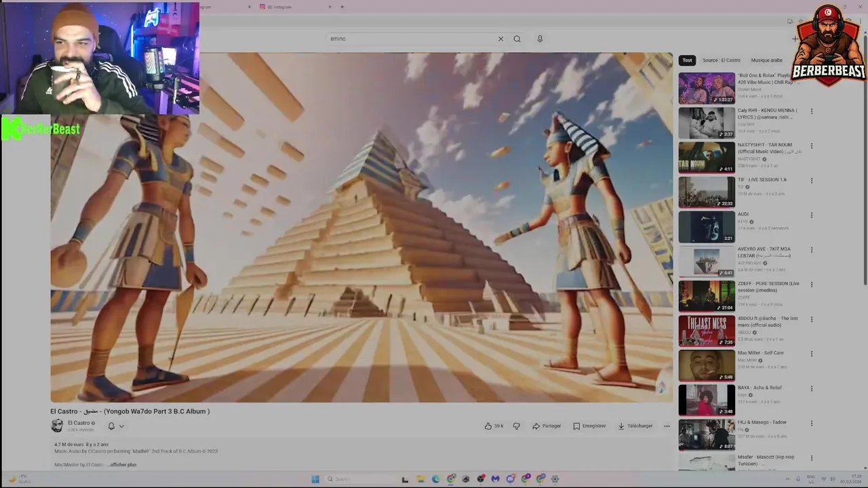The image size is (868, 488).
Task: Select the 'Tout' filter chip
Action: (x=687, y=60)
